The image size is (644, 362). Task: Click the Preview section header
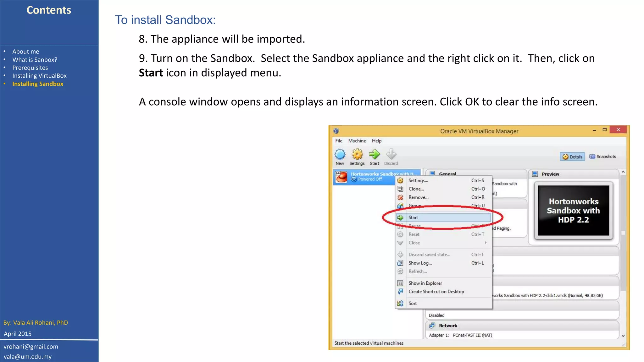(574, 174)
